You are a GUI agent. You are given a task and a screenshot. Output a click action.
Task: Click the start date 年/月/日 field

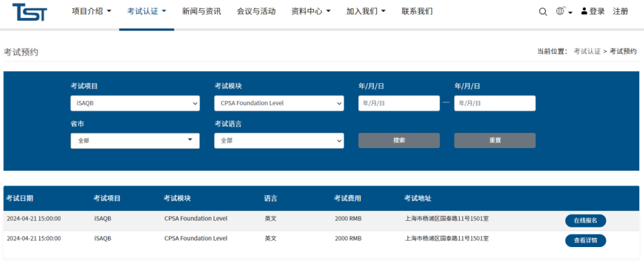click(x=399, y=103)
